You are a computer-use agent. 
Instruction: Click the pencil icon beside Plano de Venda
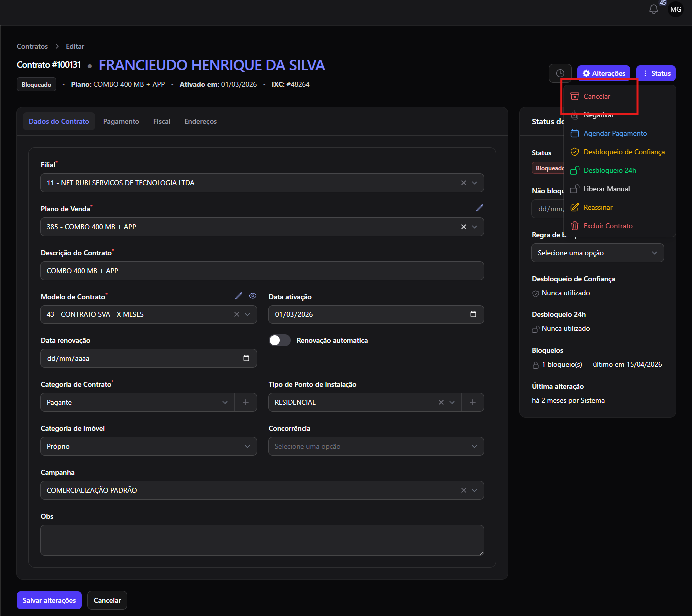coord(479,208)
